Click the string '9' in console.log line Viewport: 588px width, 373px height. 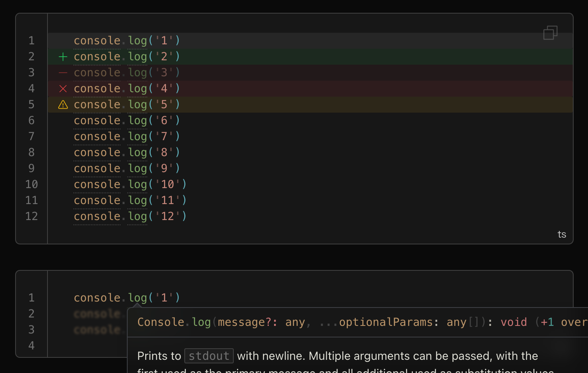pos(164,169)
